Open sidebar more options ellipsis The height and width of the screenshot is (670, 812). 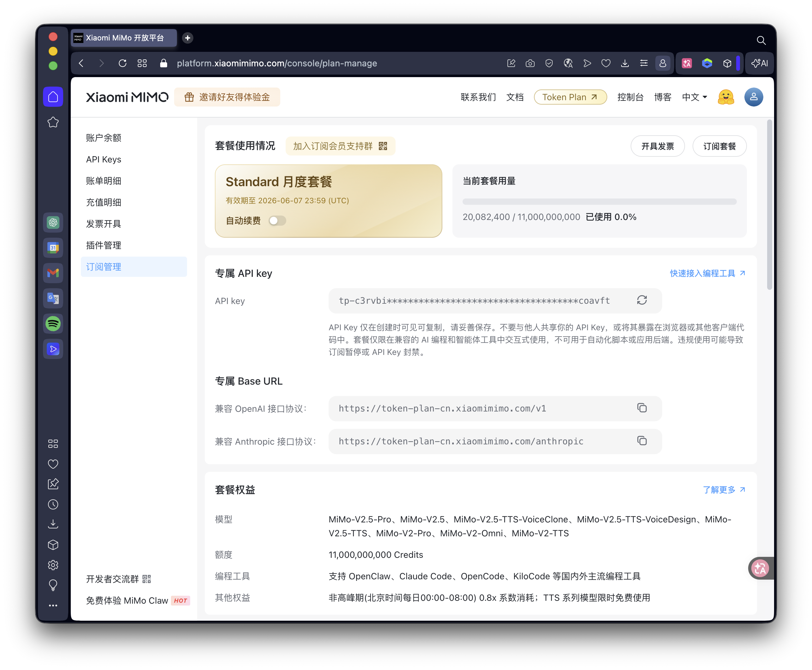tap(53, 605)
